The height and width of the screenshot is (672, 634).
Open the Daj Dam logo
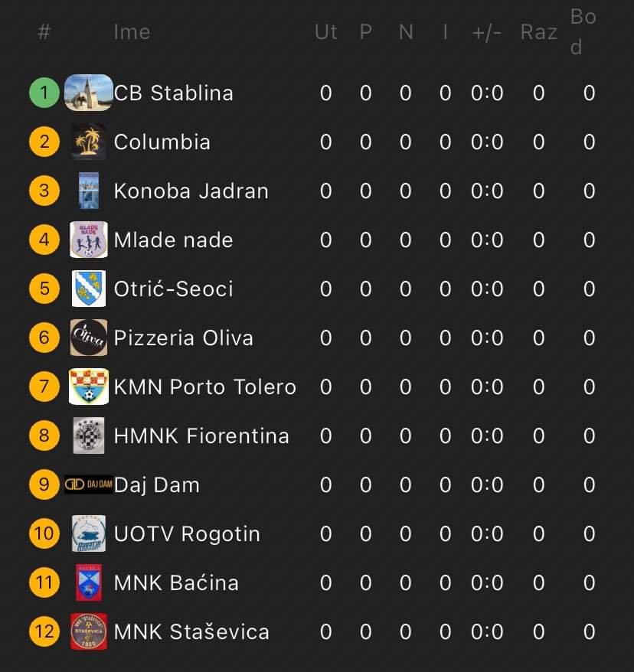[89, 484]
